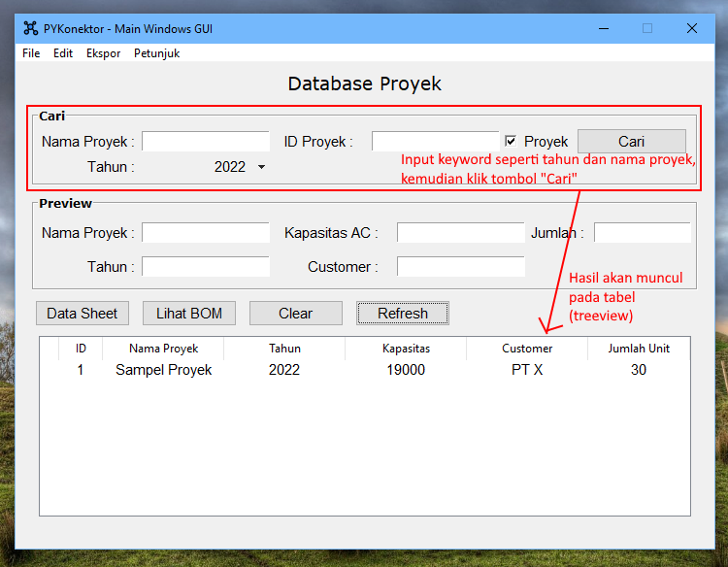Click the 30 unit count cell
Screen dimensions: 728x567
[639, 370]
